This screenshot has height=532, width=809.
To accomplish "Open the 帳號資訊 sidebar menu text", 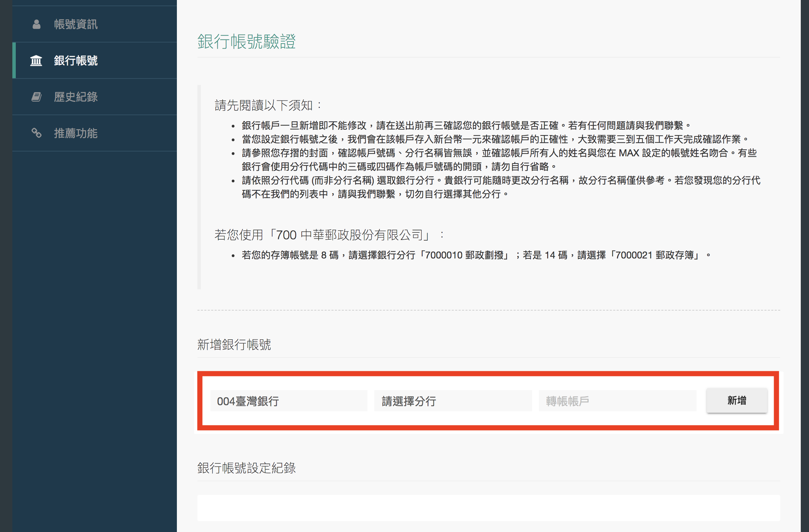I will [x=76, y=24].
